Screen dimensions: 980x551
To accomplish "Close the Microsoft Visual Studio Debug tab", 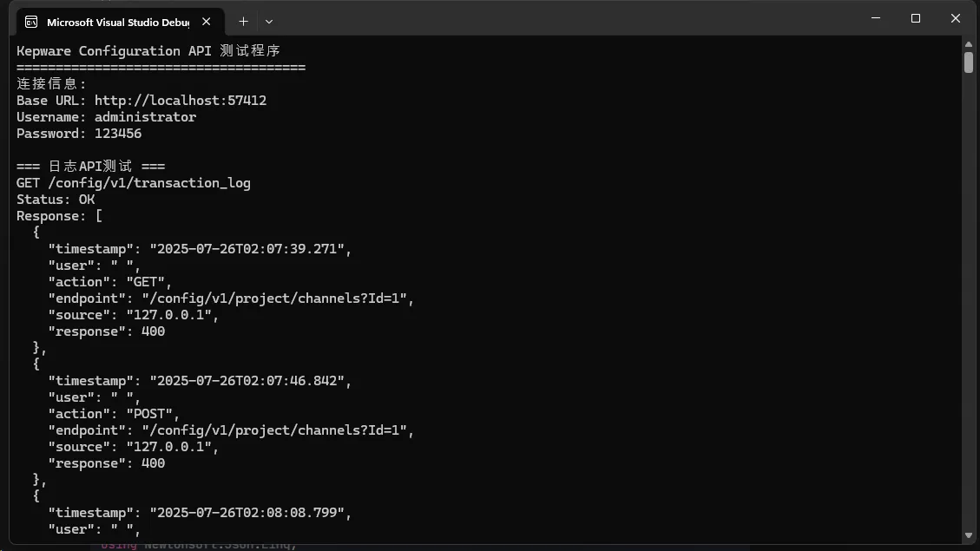I will [x=207, y=22].
